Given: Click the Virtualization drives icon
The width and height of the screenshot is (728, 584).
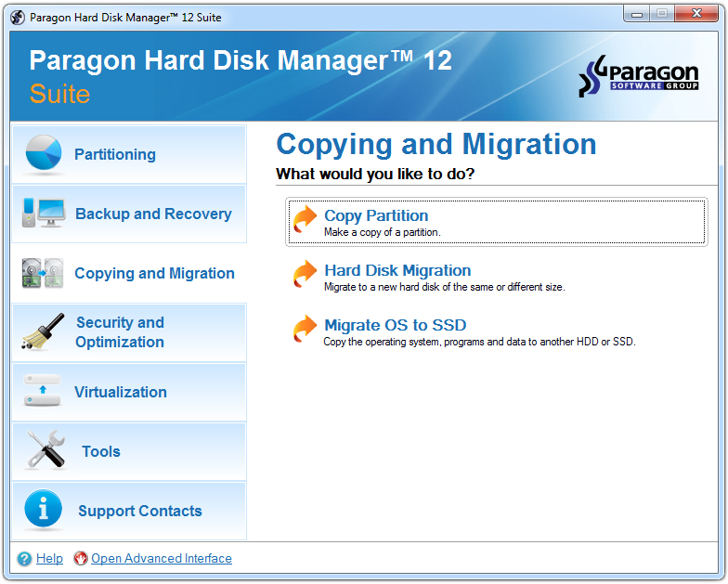Looking at the screenshot, I should click(43, 391).
